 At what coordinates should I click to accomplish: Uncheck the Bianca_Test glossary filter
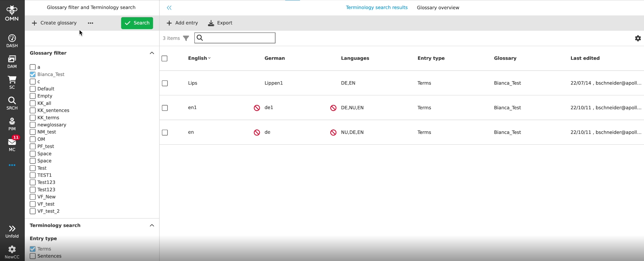(33, 75)
